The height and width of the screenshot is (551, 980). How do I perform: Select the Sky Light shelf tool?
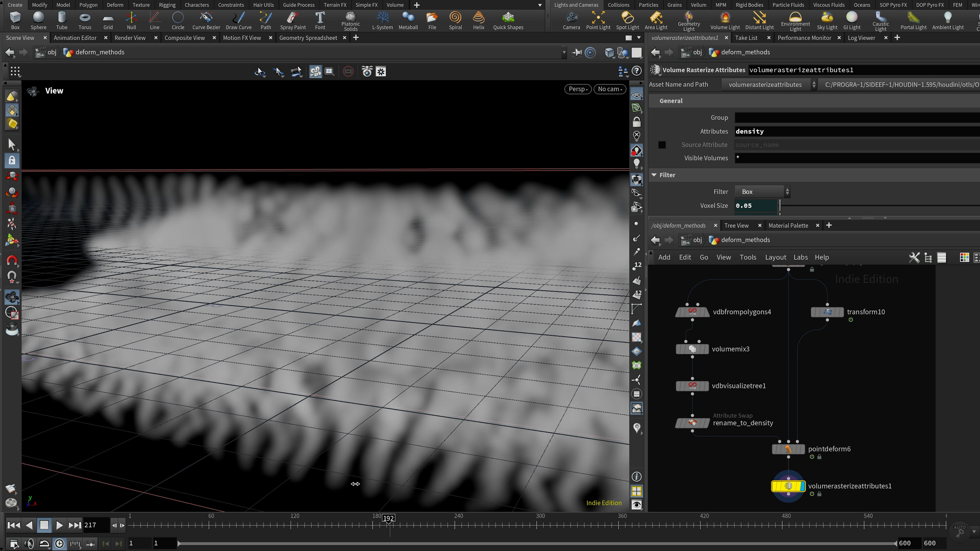tap(827, 20)
